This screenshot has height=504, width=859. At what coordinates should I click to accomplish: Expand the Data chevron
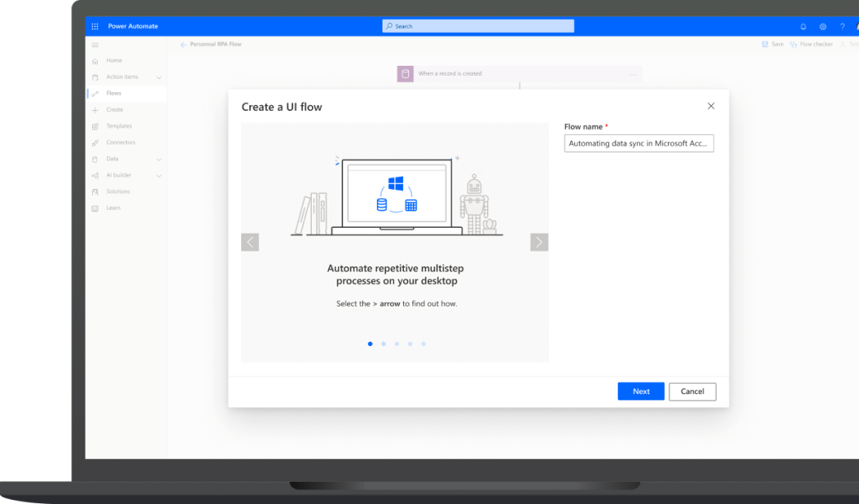pyautogui.click(x=159, y=160)
